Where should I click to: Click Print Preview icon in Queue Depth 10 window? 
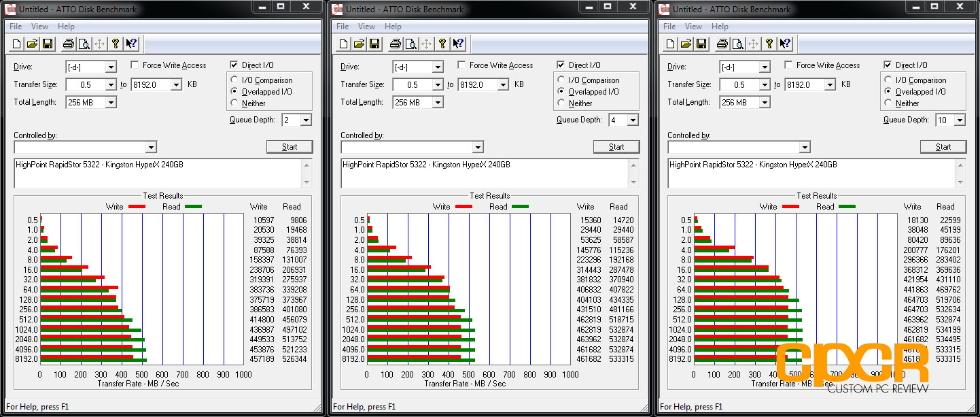(738, 44)
